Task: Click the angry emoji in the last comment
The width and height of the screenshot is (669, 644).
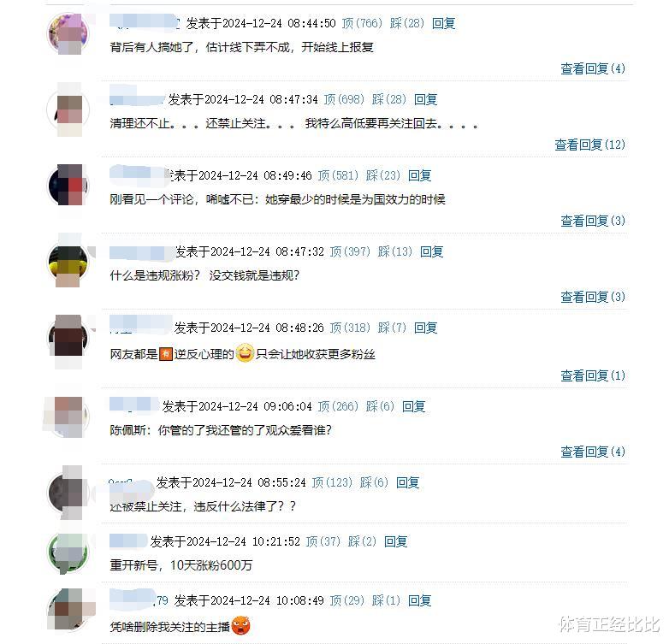Action: point(240,626)
